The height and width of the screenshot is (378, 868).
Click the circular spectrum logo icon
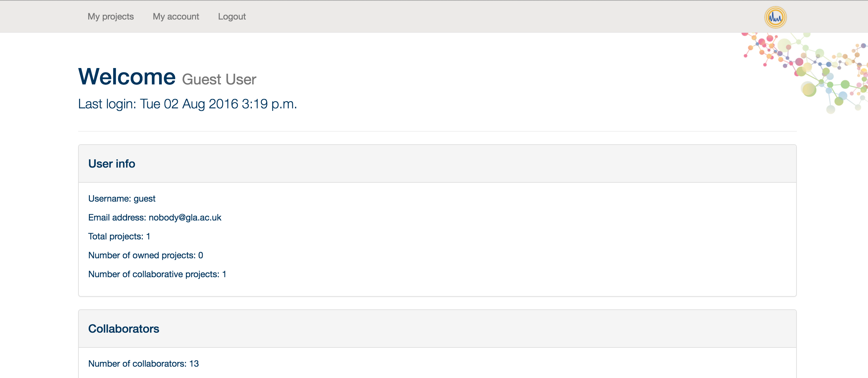[x=775, y=17]
